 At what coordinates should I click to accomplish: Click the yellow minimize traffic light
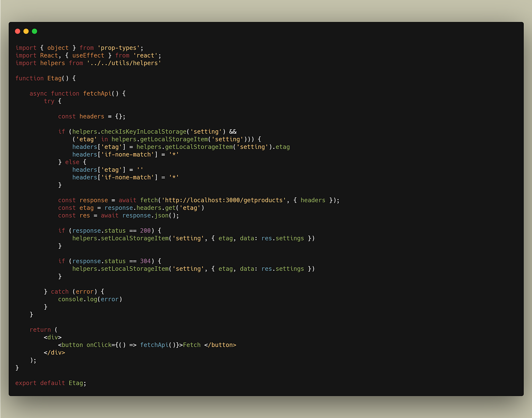tap(26, 31)
